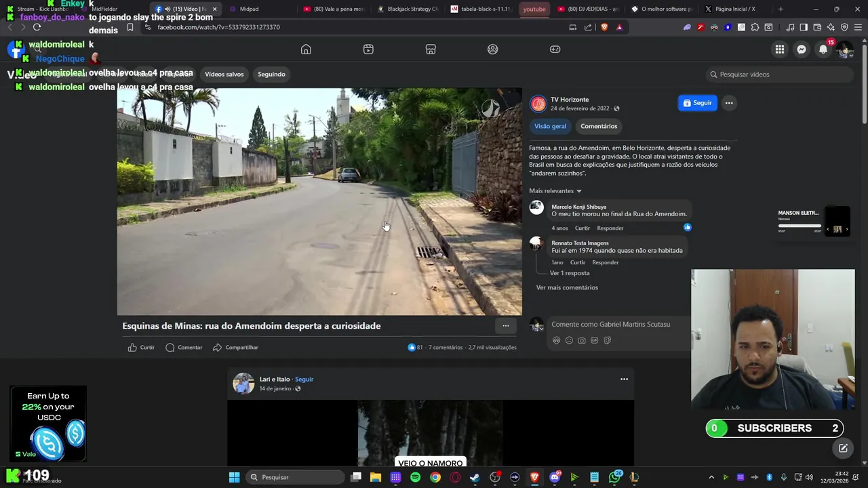
Task: Open Spotify from the taskbar
Action: pos(415,477)
